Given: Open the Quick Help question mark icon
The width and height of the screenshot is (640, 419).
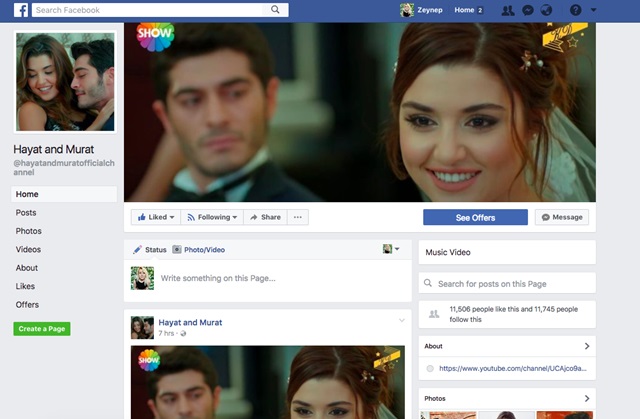Looking at the screenshot, I should (576, 10).
